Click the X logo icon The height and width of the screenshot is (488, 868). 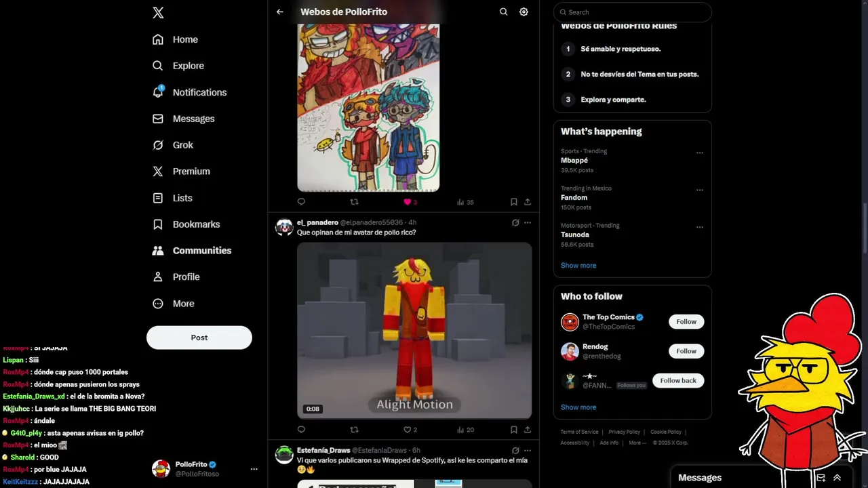tap(158, 12)
